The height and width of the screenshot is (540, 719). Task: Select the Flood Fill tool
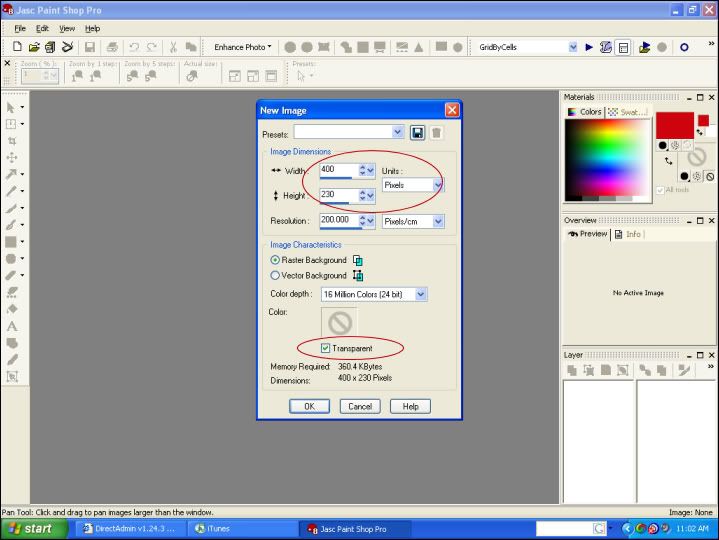point(11,309)
